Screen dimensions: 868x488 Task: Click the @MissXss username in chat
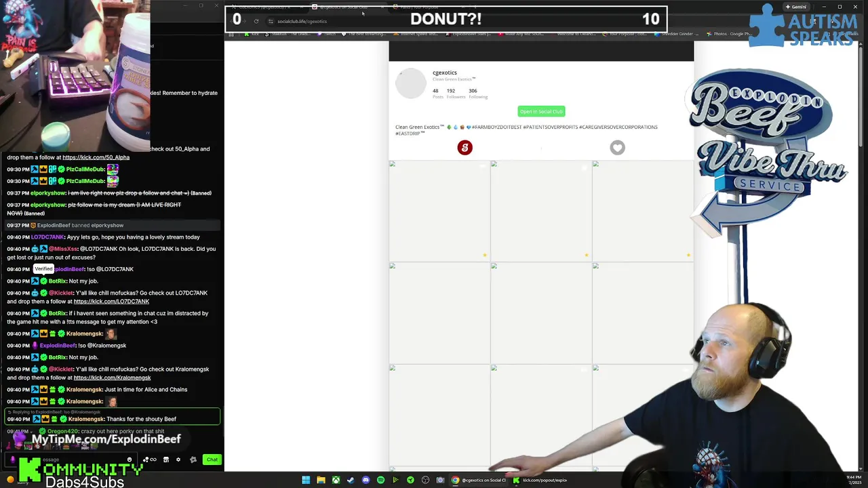63,249
